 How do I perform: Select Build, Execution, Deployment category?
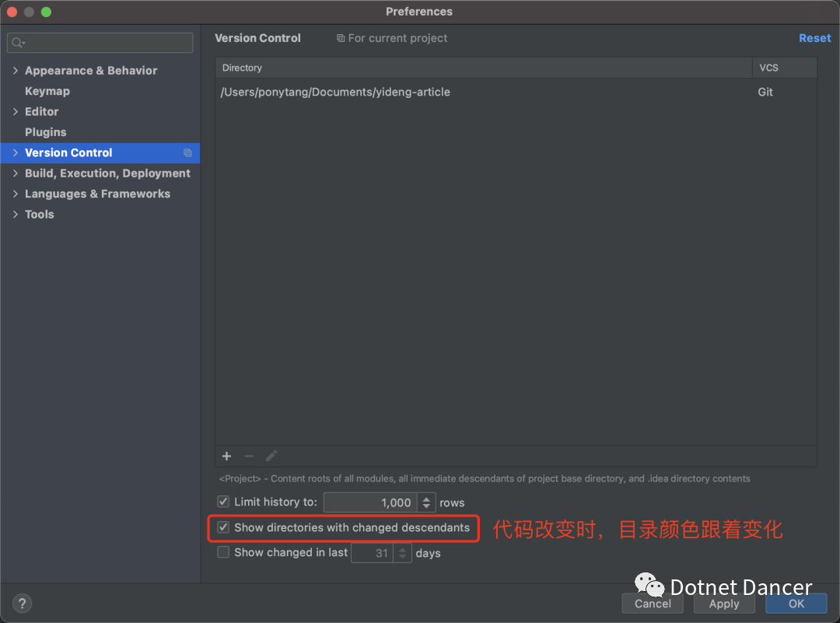107,173
